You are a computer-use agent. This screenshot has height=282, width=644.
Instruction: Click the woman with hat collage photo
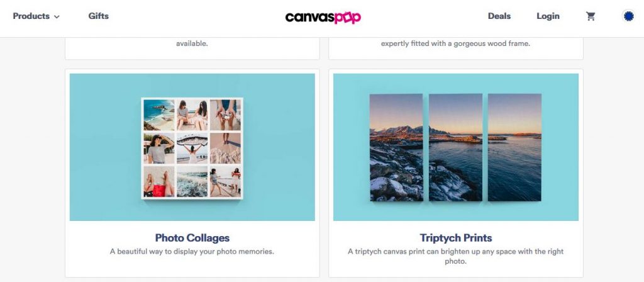pos(159,148)
